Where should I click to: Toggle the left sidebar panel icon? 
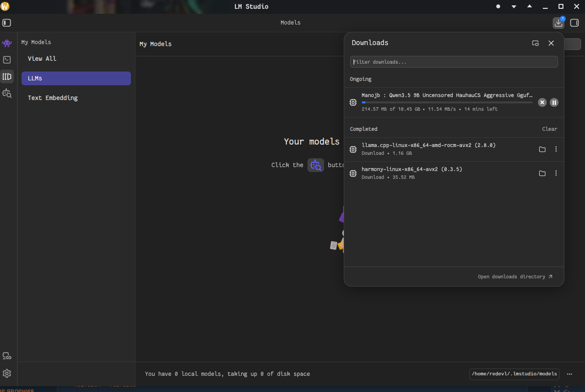tap(7, 23)
